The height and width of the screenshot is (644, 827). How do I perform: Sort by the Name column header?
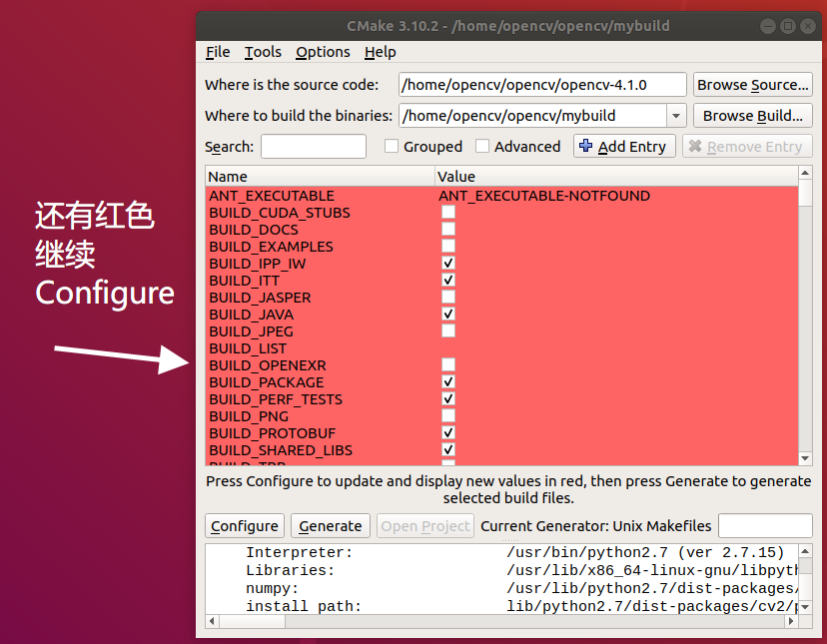[x=320, y=176]
